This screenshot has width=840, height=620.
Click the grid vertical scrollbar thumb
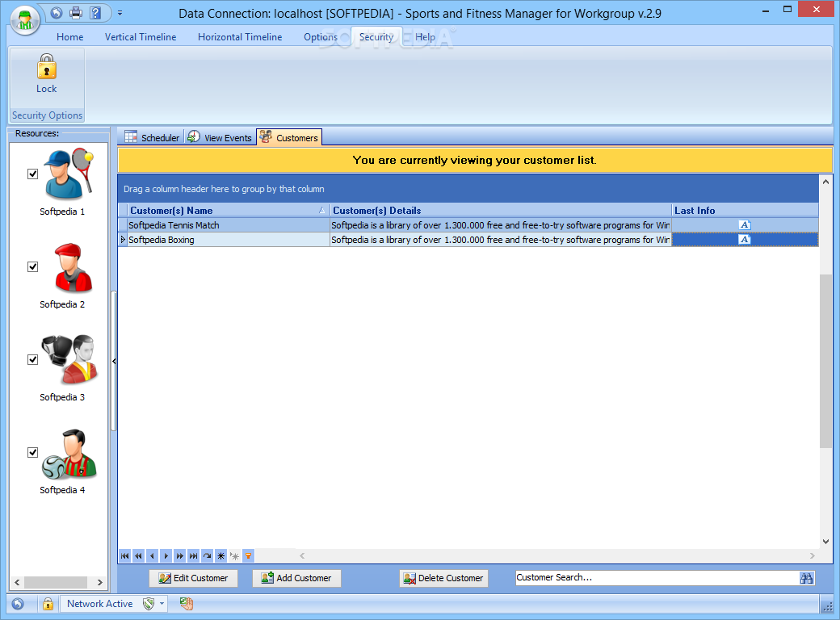tap(825, 361)
